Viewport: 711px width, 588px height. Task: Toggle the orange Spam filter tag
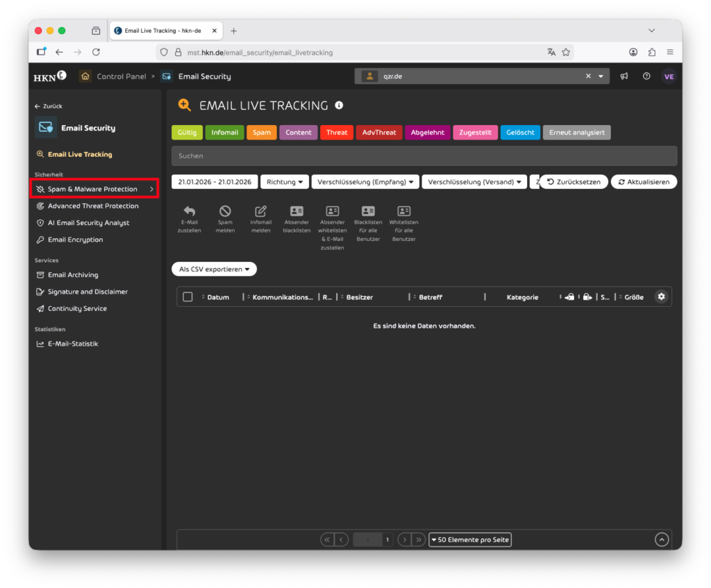[x=261, y=133]
